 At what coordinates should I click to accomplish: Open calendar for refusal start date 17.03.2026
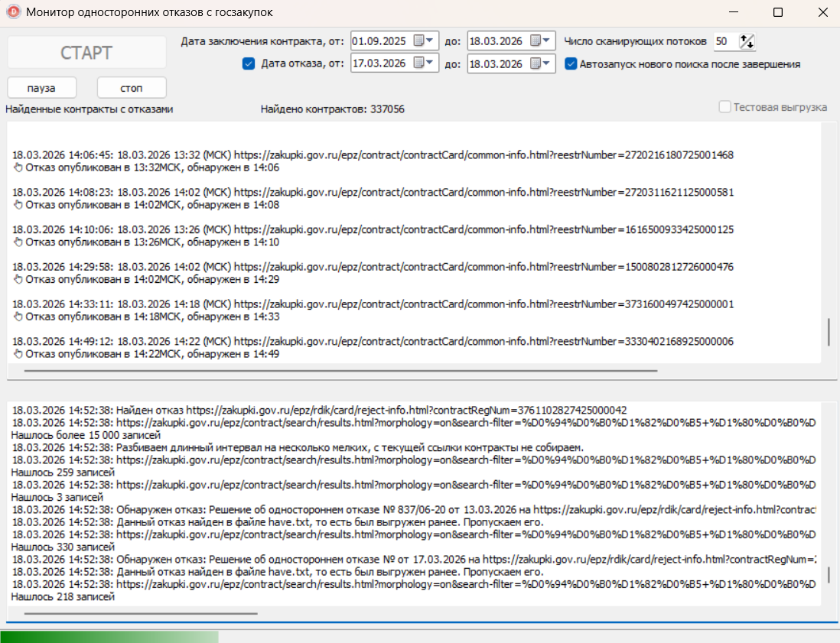(423, 63)
